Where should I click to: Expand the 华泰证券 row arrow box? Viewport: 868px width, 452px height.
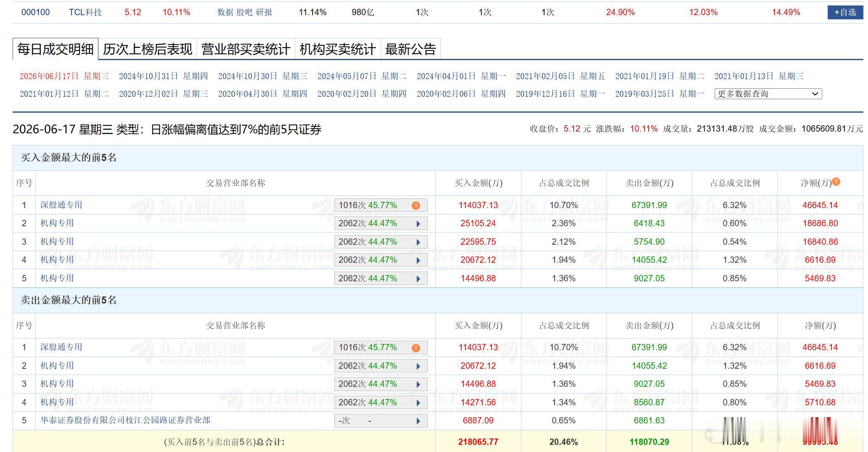381,421
